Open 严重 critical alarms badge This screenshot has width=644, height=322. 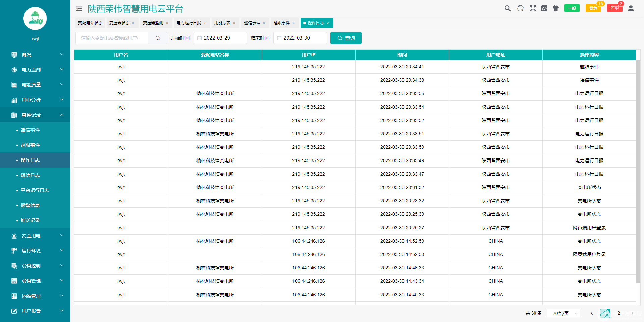click(614, 8)
